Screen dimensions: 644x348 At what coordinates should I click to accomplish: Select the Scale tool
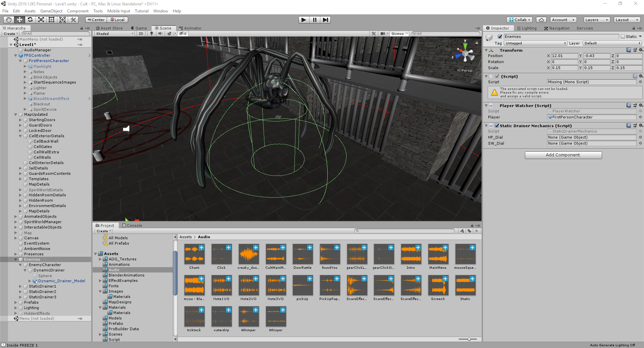click(41, 20)
